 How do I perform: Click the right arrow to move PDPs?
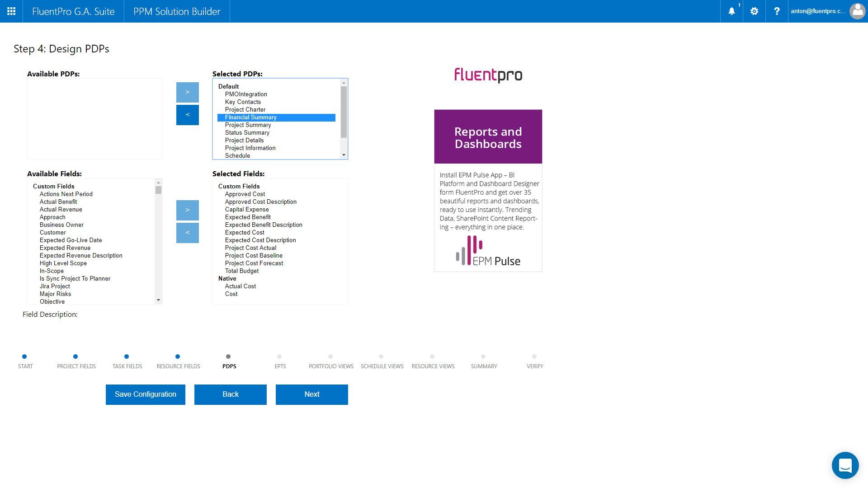click(187, 92)
